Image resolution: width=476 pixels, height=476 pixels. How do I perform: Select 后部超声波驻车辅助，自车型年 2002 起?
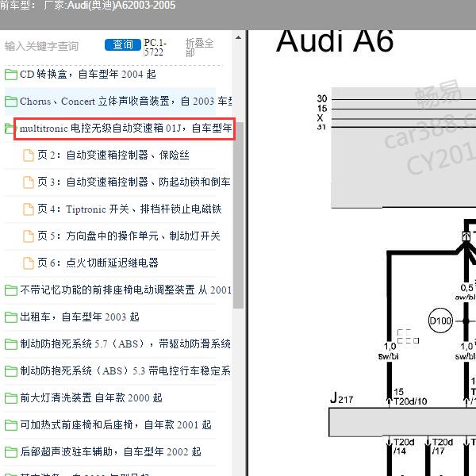(110, 452)
